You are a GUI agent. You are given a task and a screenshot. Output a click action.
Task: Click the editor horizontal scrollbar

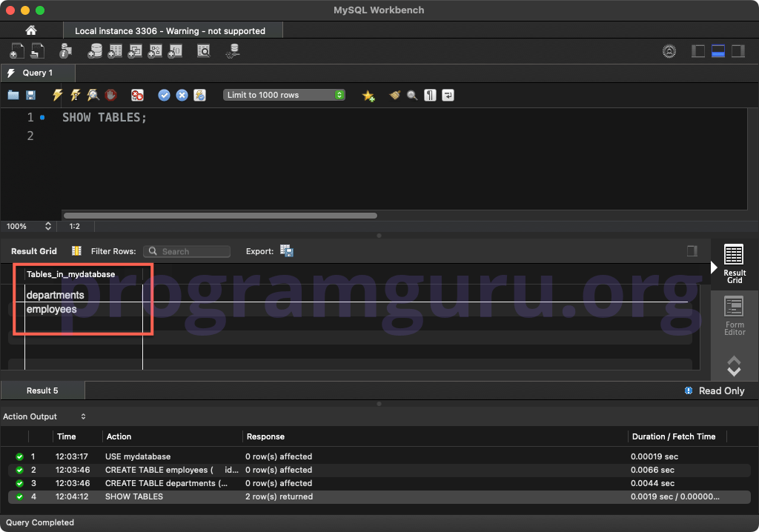[x=220, y=216]
